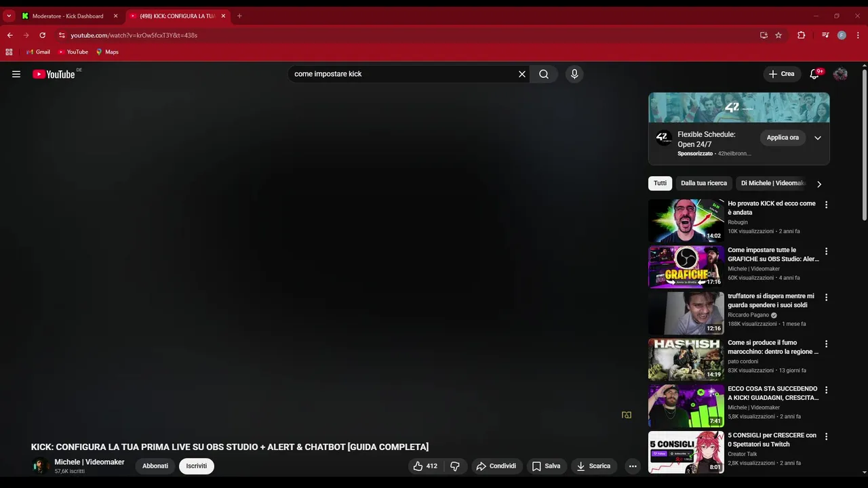The height and width of the screenshot is (488, 868).
Task: Save the video with Salva
Action: pyautogui.click(x=546, y=466)
